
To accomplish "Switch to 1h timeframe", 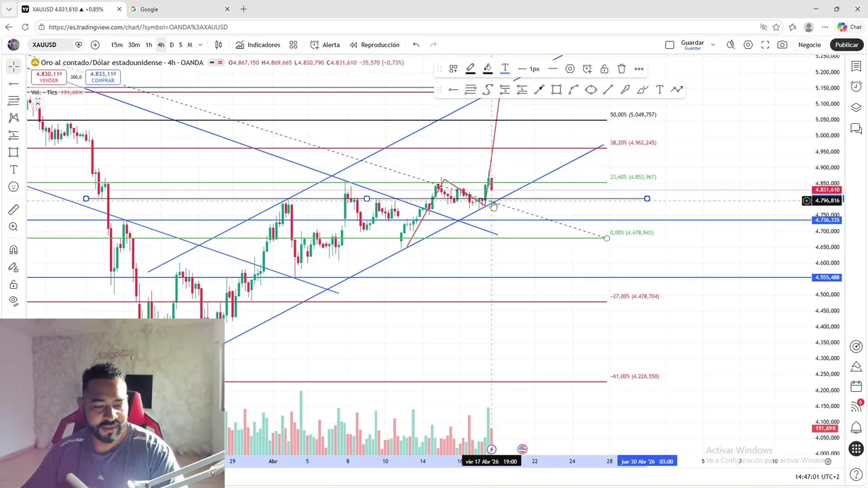I will [x=149, y=45].
